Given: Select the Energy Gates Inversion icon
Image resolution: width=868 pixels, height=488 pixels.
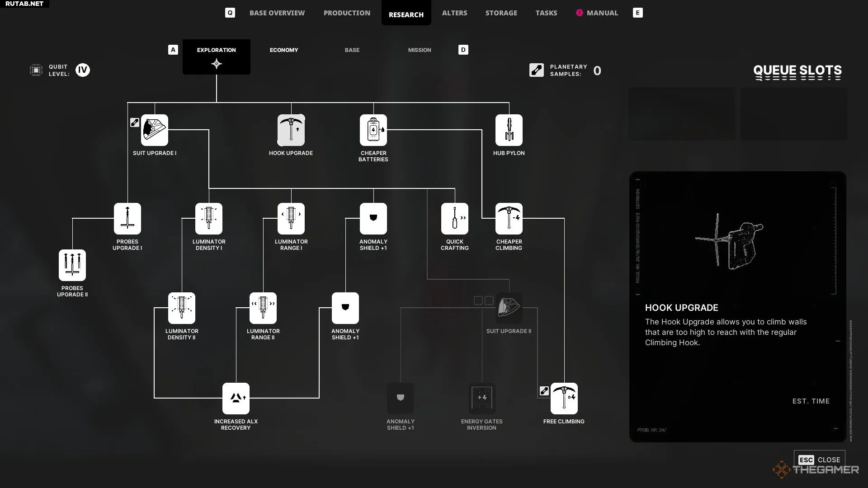Looking at the screenshot, I should pos(482,399).
